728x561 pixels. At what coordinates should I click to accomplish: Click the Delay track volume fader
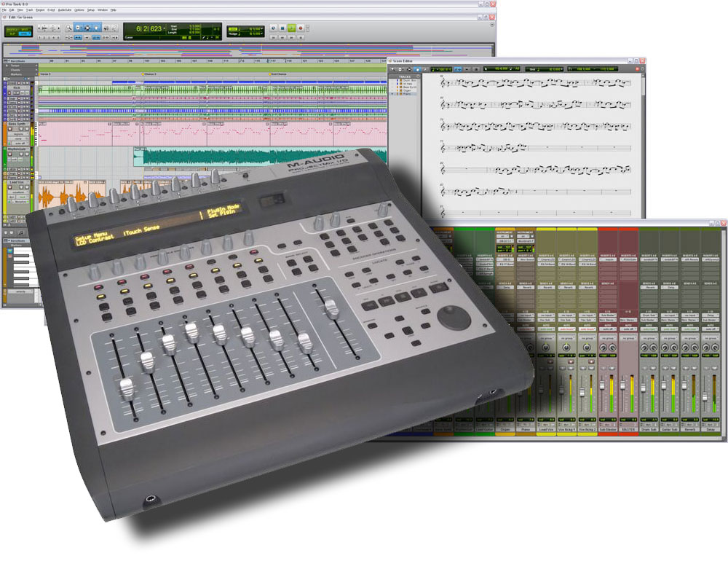(x=705, y=396)
